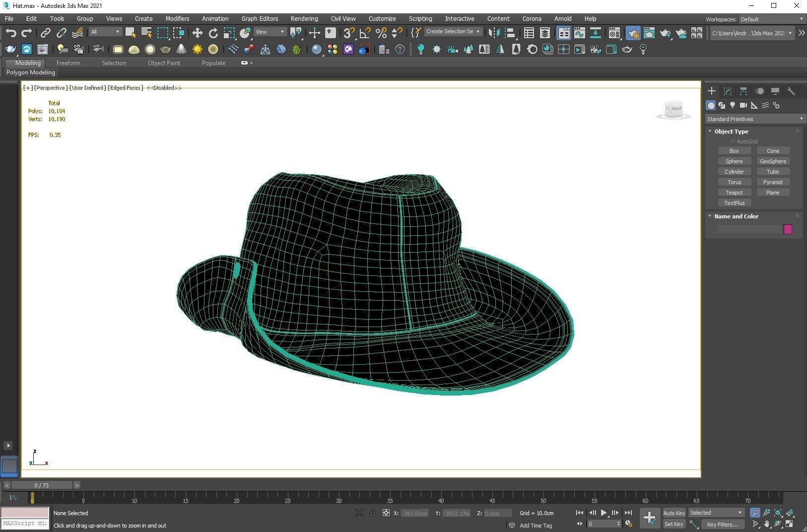
Task: Click the Curve Editor icon
Action: 580,33
